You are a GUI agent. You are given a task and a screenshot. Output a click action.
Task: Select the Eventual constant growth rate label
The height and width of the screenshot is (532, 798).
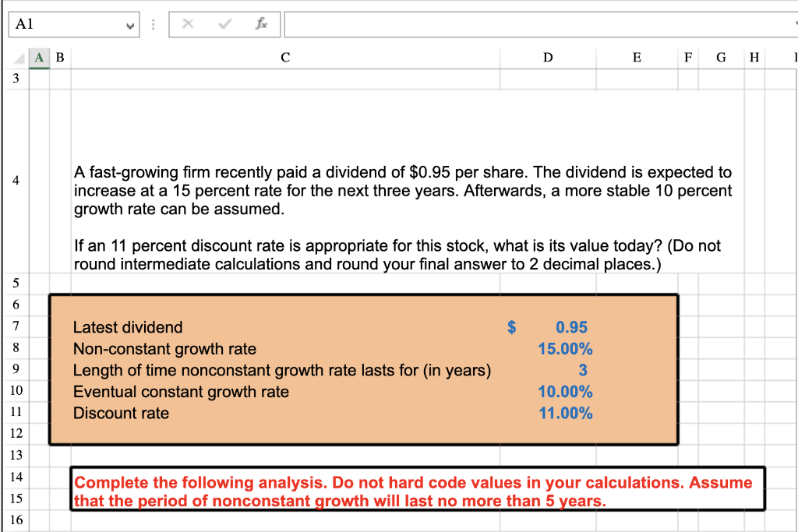click(179, 392)
